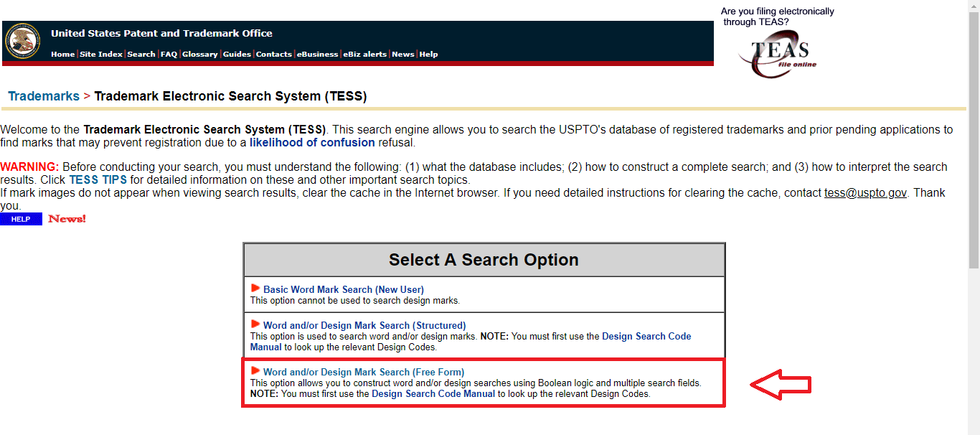Viewport: 980px width, 435px height.
Task: Select eBusiness in the header bar
Action: (x=318, y=55)
